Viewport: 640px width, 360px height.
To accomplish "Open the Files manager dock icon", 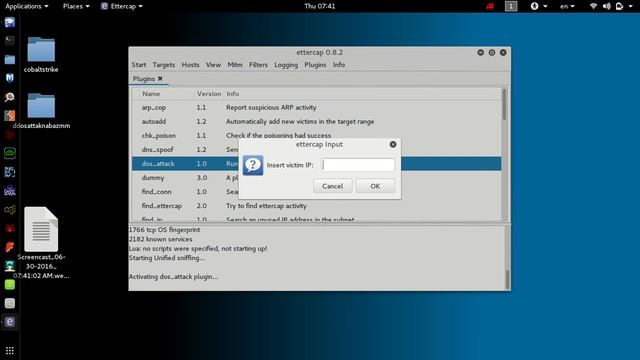I will pos(10,60).
